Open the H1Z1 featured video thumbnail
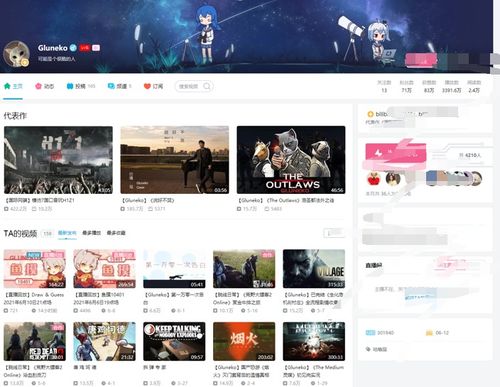Image resolution: width=500 pixels, height=387 pixels. point(58,160)
